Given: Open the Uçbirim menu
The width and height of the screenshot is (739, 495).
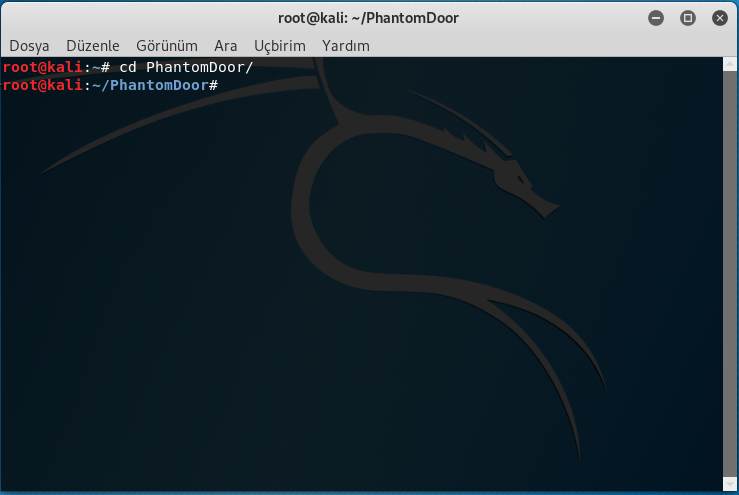Looking at the screenshot, I should [x=280, y=46].
